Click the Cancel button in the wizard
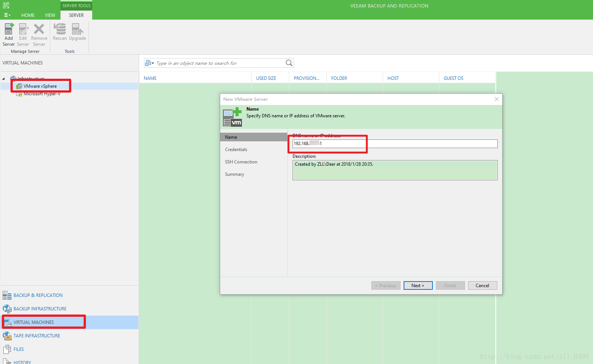 pos(482,285)
